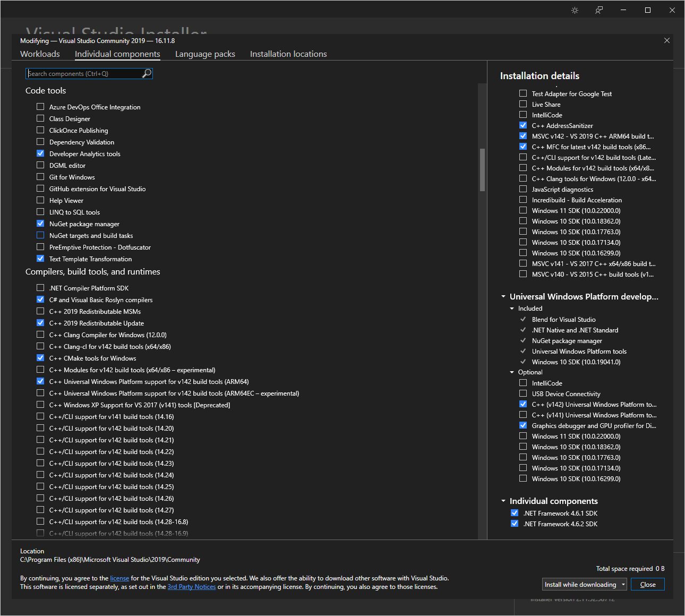Open the feedback icon in title bar
685x616 pixels.
pyautogui.click(x=599, y=10)
